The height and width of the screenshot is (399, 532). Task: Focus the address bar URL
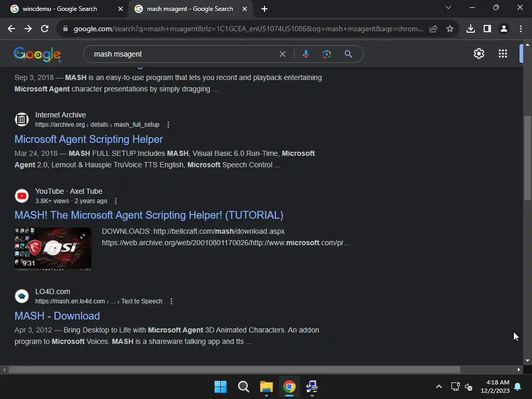[x=248, y=29]
